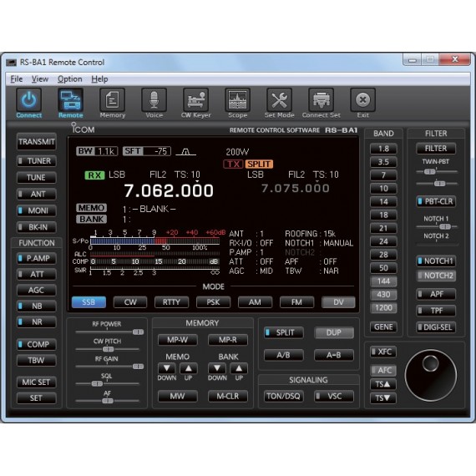The image size is (476, 476).
Task: Click the Connect power icon
Action: pos(29,100)
